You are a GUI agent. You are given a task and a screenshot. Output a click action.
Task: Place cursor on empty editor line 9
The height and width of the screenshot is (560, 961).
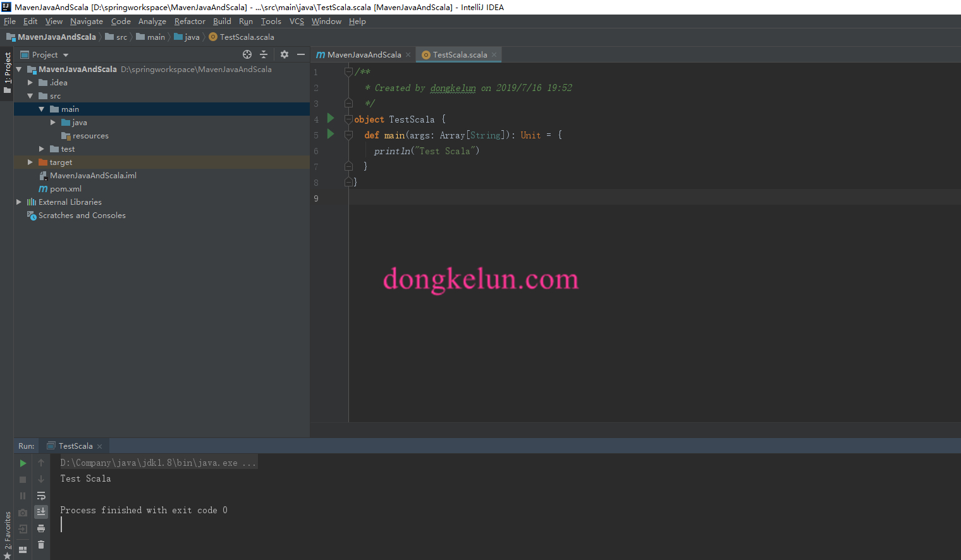point(654,198)
